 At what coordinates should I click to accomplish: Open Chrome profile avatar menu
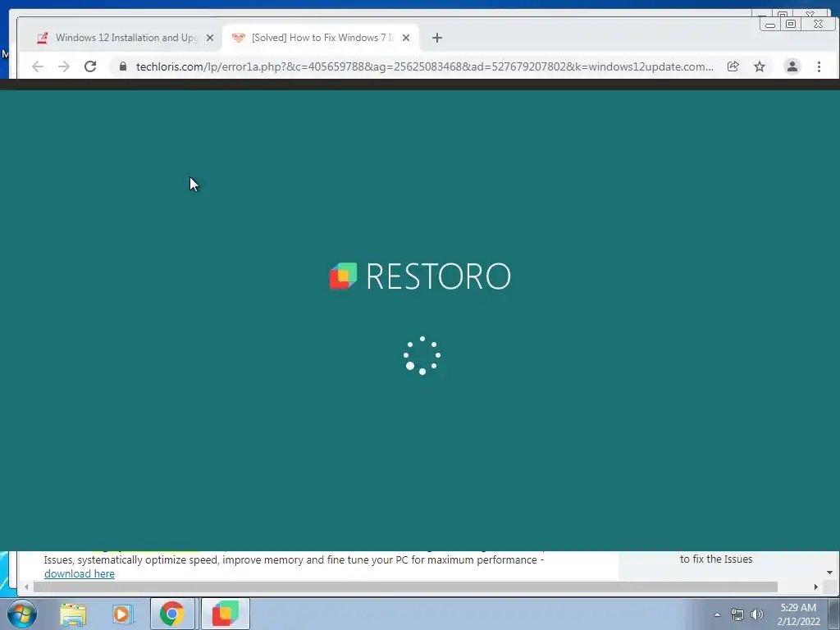point(792,66)
